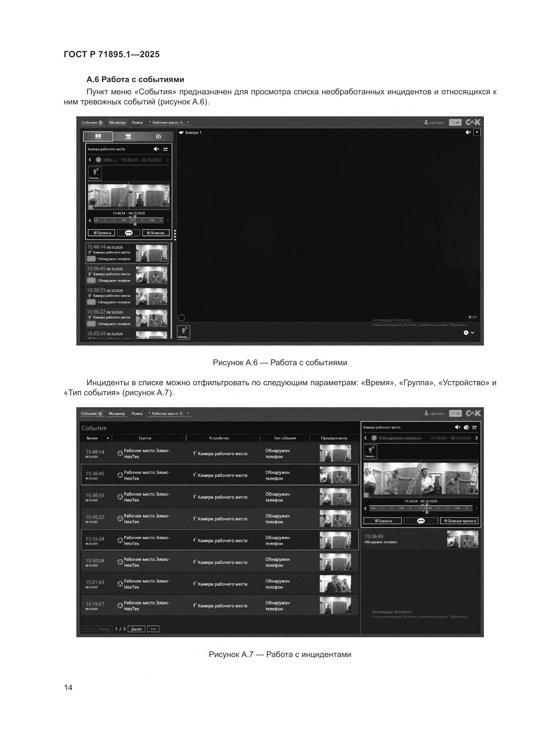This screenshot has width=535, height=756.
Task: Go to next page with Далее button
Action: pos(136,629)
